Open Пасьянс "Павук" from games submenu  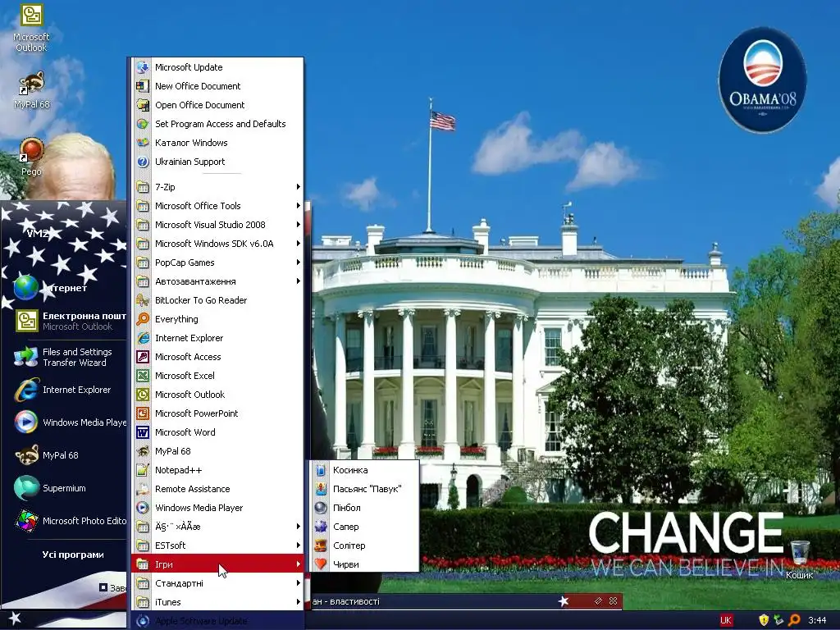click(365, 489)
